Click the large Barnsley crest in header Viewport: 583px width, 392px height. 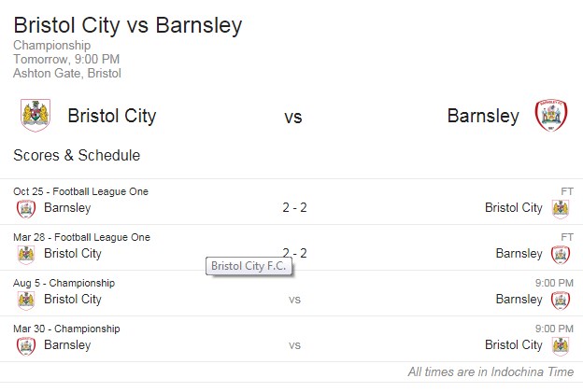[x=551, y=115]
